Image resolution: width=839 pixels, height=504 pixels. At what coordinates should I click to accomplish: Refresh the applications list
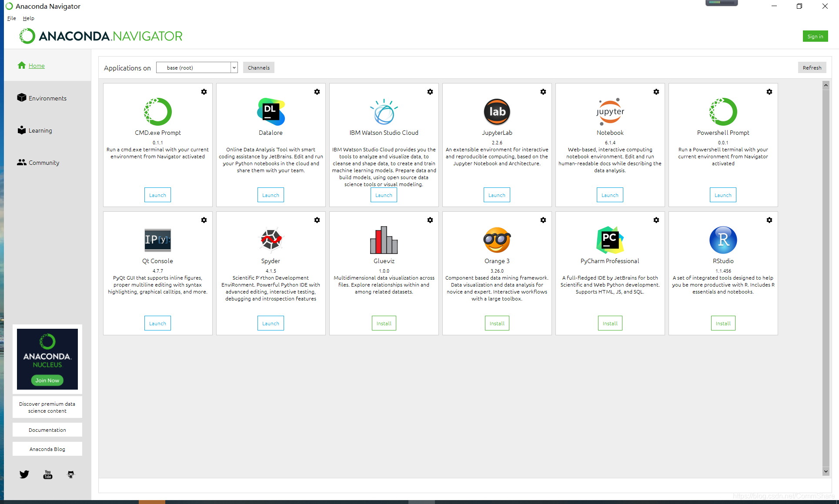(x=812, y=67)
